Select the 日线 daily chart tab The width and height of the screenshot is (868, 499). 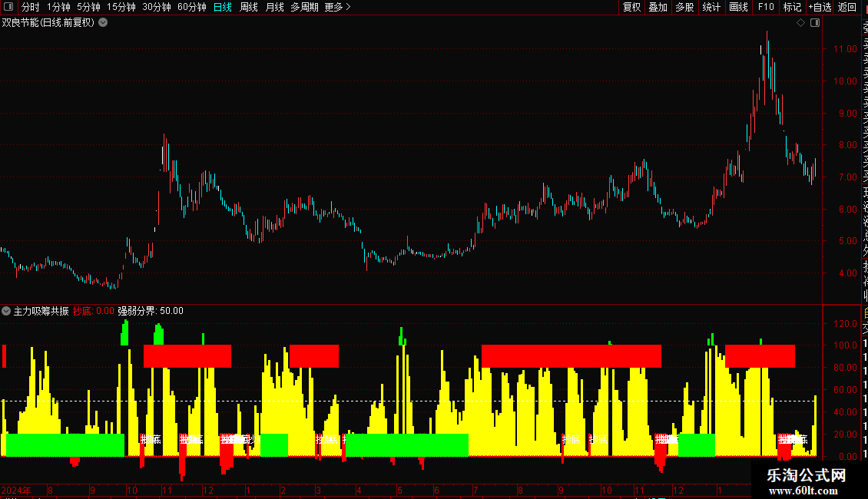[223, 7]
